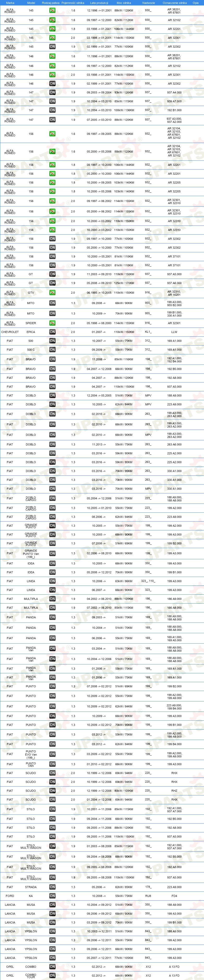The image size is (204, 980).
Task: Click the ON icon for MITO 10.2009 row
Action: click(x=52, y=313)
